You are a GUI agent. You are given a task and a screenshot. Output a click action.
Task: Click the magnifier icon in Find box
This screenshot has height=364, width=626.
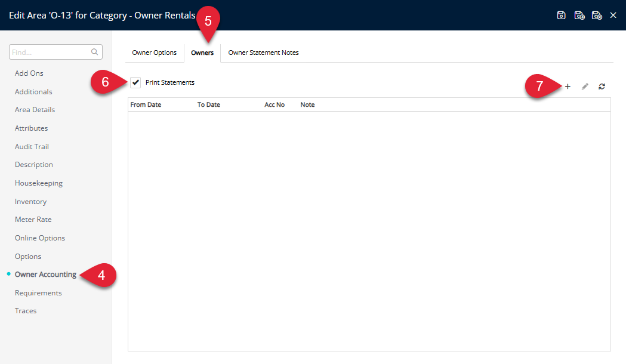[x=95, y=52]
